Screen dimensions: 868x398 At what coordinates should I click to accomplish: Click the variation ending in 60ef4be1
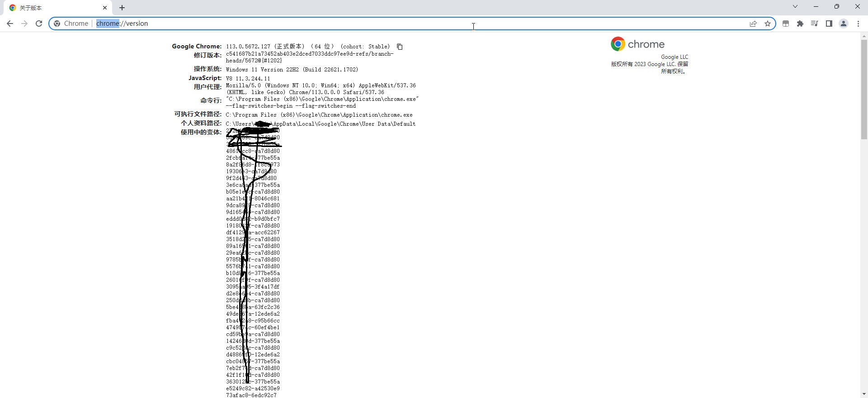click(253, 327)
